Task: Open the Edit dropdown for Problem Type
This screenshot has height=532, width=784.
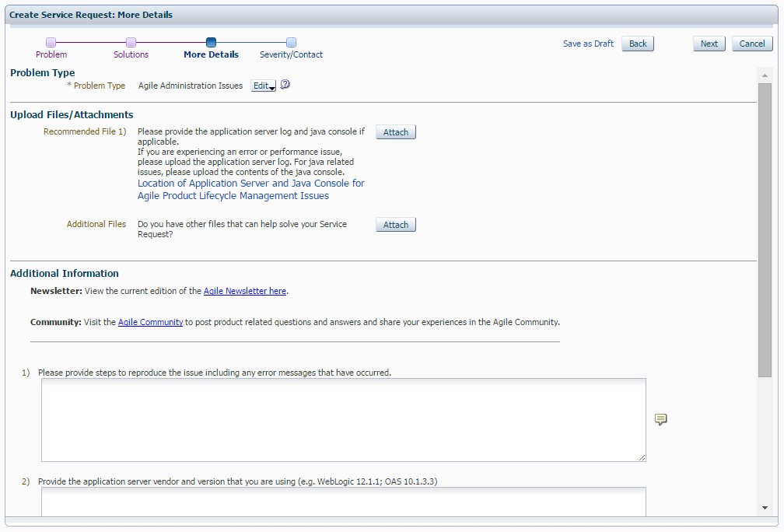Action: click(262, 86)
